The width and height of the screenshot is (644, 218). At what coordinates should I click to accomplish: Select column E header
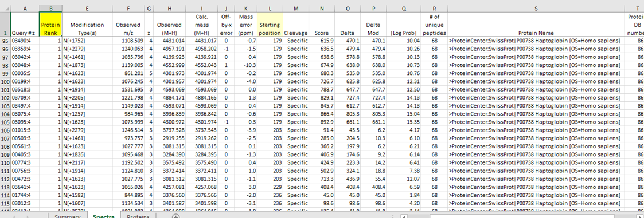(87, 8)
